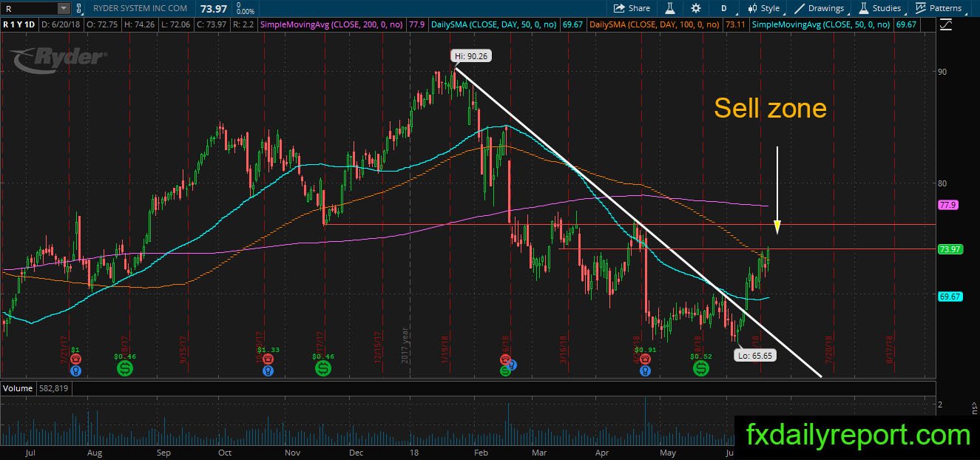Open chart settings gear icon
This screenshot has height=460, width=980.
click(x=696, y=8)
